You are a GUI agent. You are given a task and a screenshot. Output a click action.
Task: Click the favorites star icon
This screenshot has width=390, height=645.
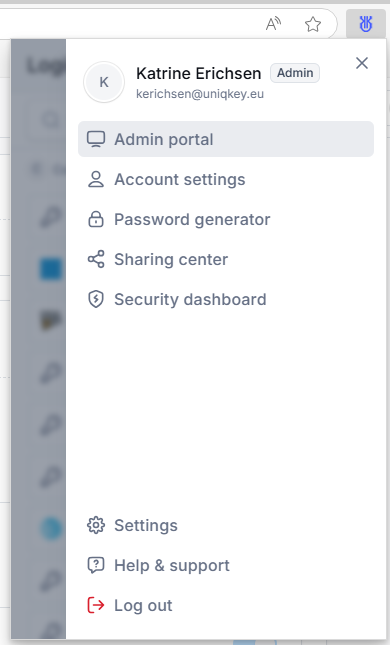point(313,24)
